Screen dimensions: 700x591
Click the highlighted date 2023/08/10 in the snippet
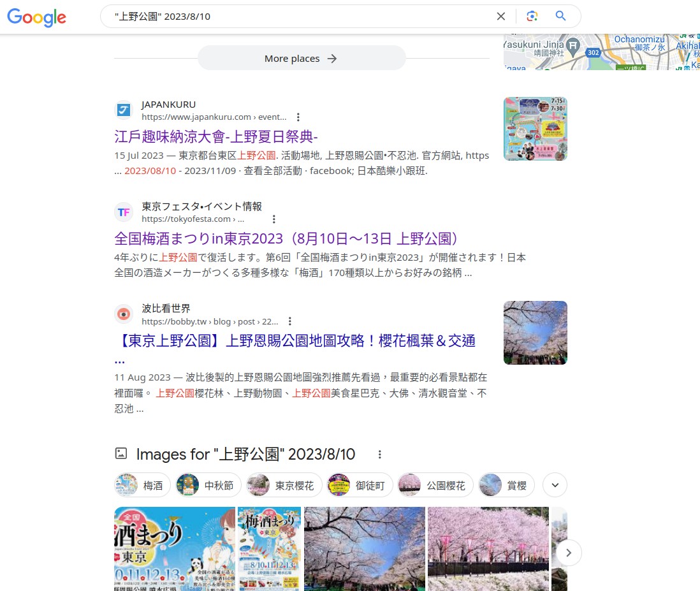click(x=150, y=171)
